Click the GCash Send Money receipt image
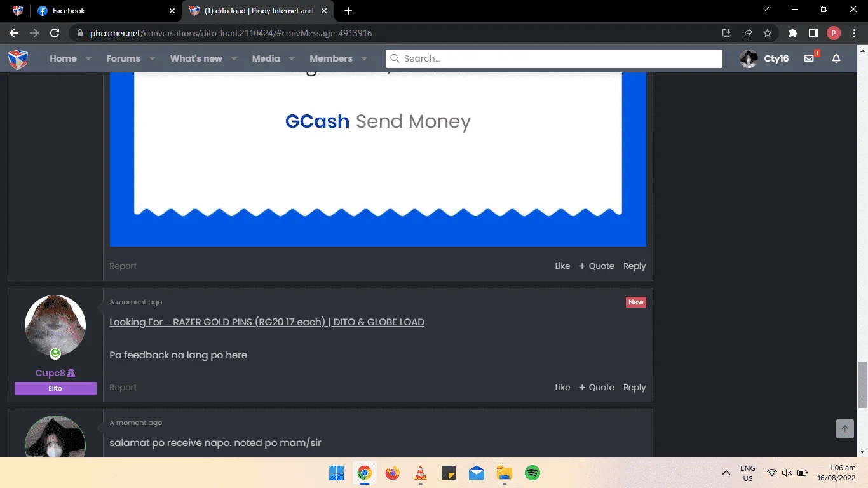This screenshot has height=488, width=868. click(378, 159)
